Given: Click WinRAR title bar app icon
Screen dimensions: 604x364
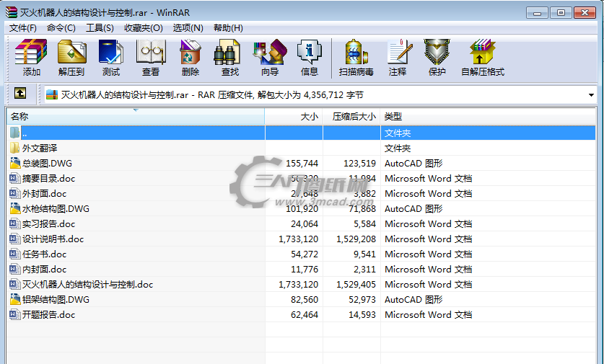Looking at the screenshot, I should point(12,12).
